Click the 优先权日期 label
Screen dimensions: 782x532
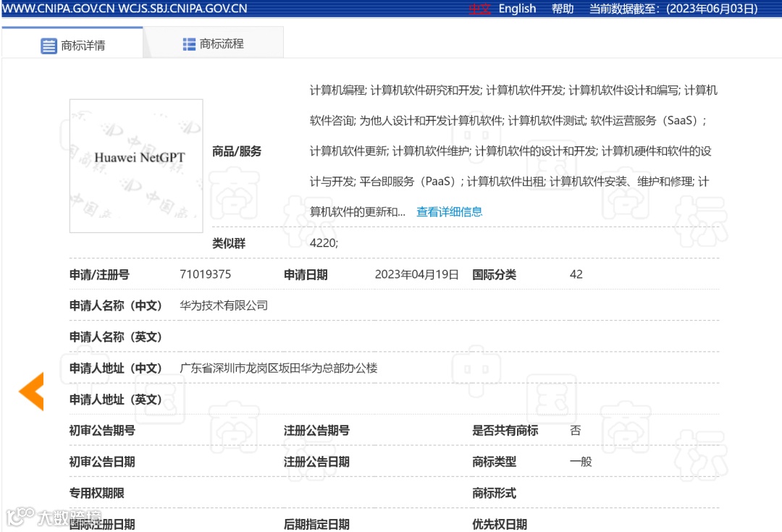(x=499, y=524)
